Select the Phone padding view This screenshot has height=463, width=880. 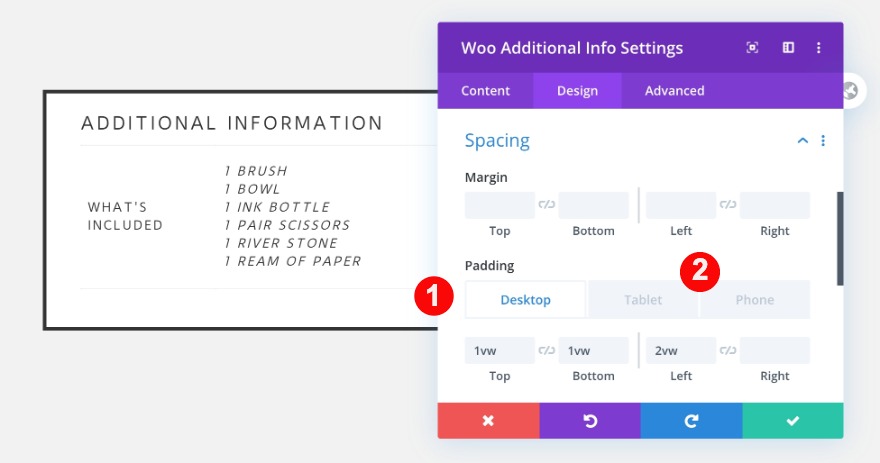[754, 300]
